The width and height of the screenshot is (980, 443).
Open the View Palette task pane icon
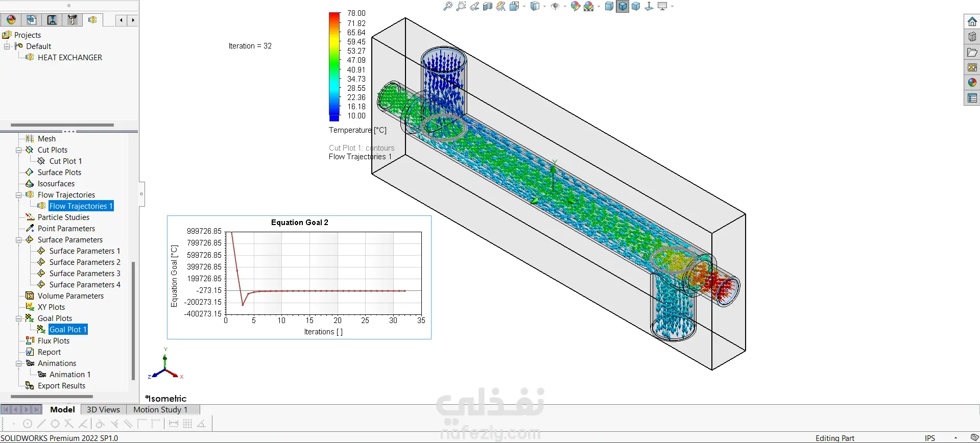point(972,67)
